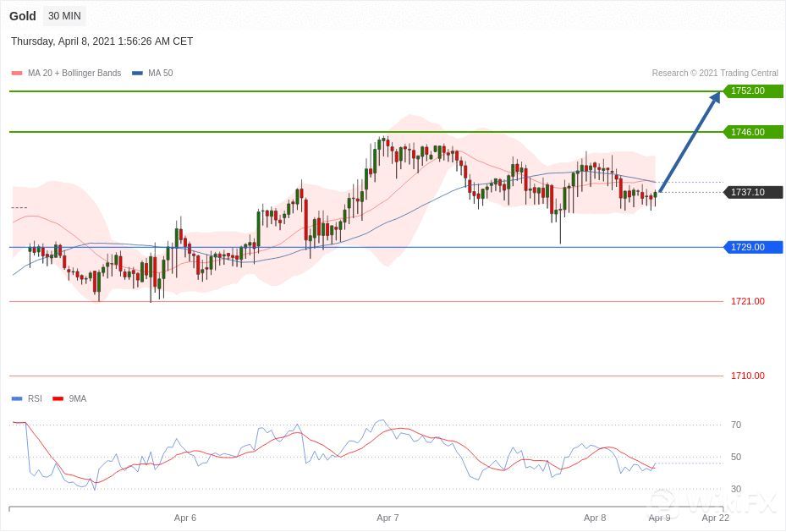
Task: Click the 1710.00 support price label
Action: 747,376
